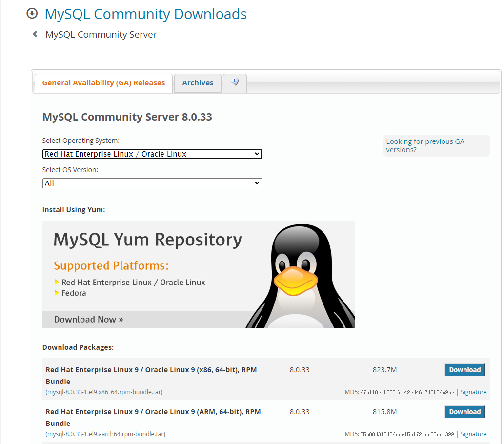The width and height of the screenshot is (504, 444).
Task: Click filename mysql-8.0.33-1.el9.x86_64.rpm-bundle.tar
Action: [x=104, y=392]
